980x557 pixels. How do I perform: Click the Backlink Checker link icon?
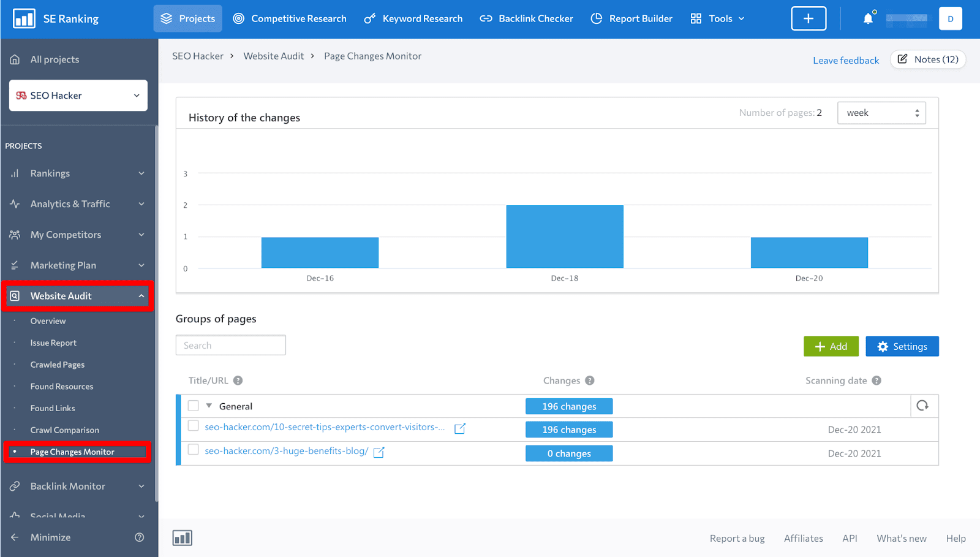point(486,18)
